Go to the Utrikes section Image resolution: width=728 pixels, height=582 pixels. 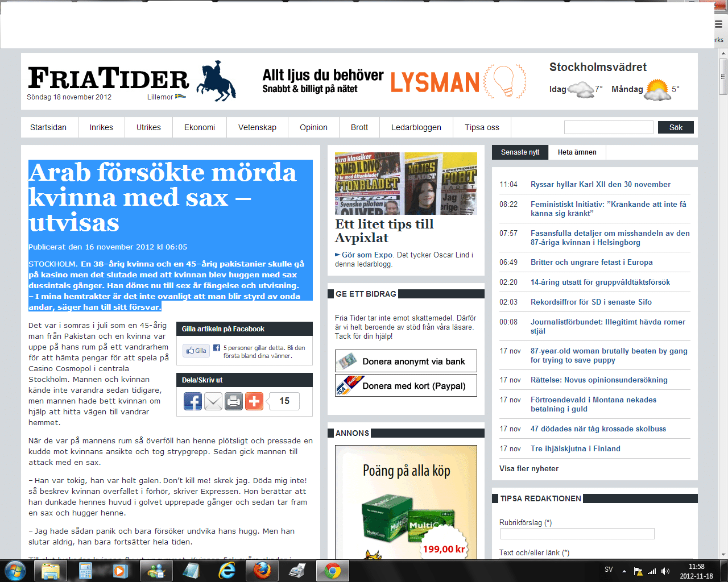click(148, 127)
